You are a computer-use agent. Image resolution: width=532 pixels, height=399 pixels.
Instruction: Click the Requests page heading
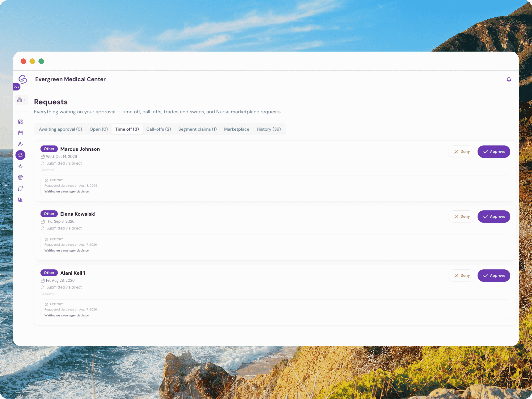pos(51,102)
